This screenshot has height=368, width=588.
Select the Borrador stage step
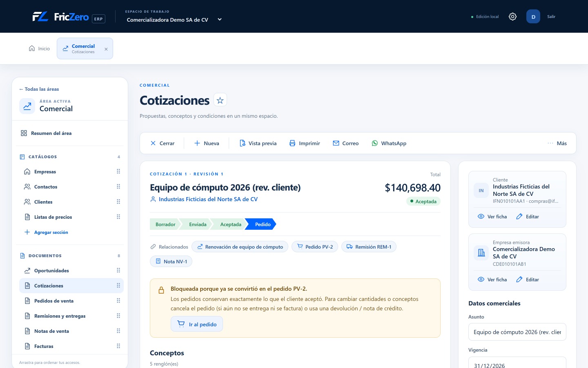point(165,224)
